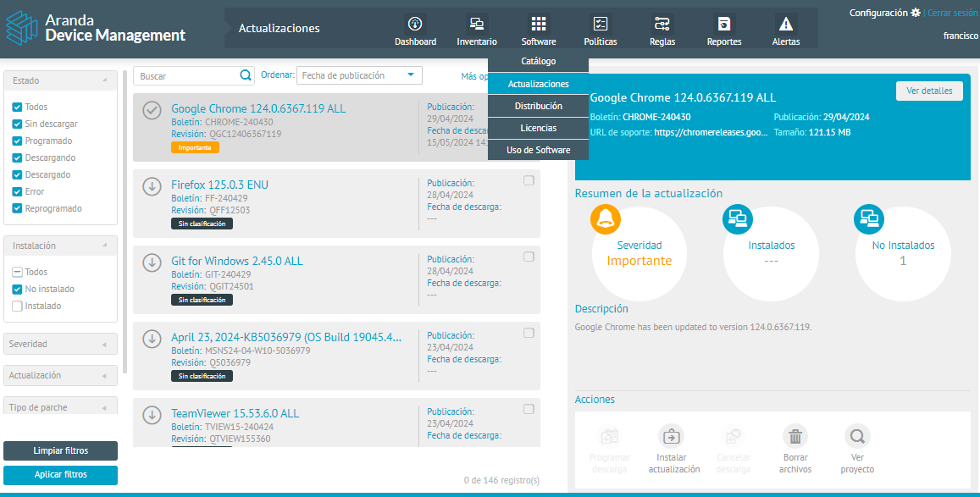This screenshot has width=980, height=497.
Task: Select Actualizaciones from the Software menu
Action: click(538, 84)
